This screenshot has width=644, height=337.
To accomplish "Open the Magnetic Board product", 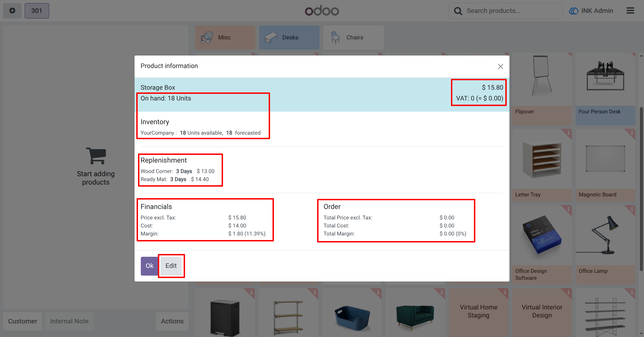I will tap(605, 165).
